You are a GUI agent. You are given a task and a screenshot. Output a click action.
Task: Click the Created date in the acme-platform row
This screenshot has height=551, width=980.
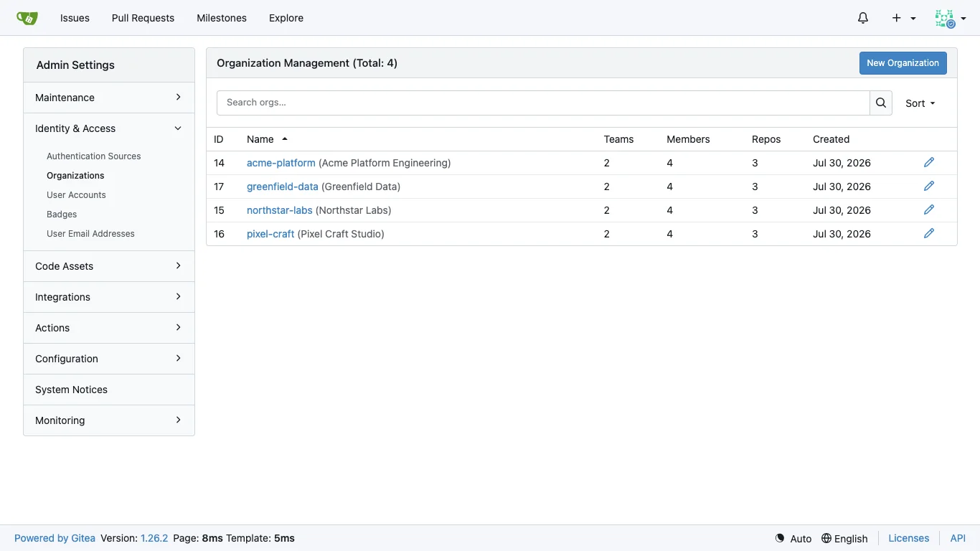point(842,163)
